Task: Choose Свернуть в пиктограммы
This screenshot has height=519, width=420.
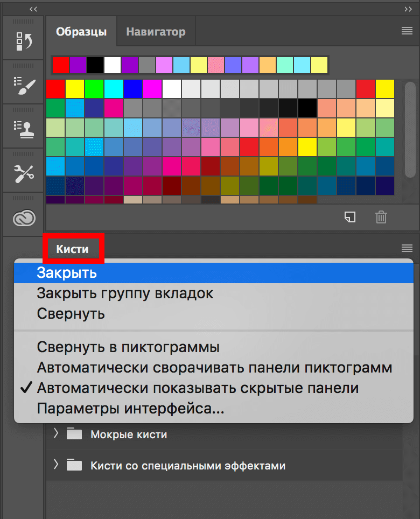Action: [214, 347]
